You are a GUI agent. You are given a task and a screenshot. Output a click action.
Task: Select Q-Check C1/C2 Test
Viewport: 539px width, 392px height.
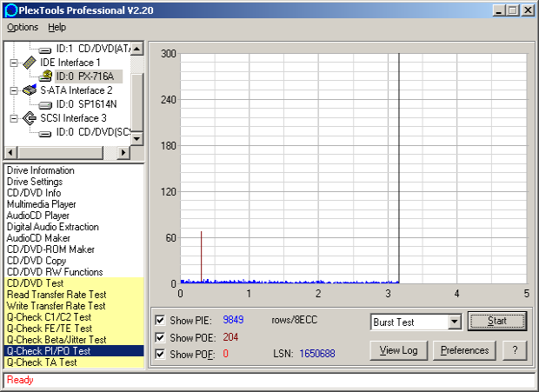click(x=74, y=317)
